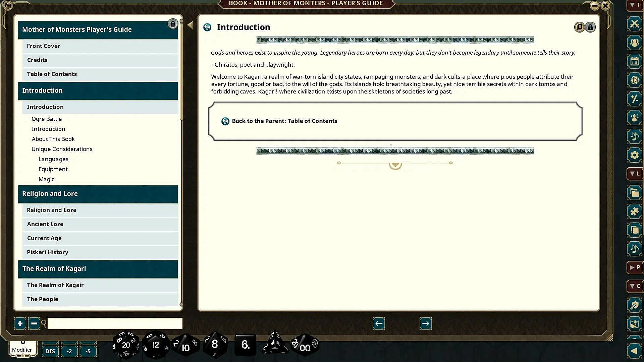Viewport: 644px width, 362px height.
Task: Go to next page with the right arrow button
Action: click(x=426, y=323)
